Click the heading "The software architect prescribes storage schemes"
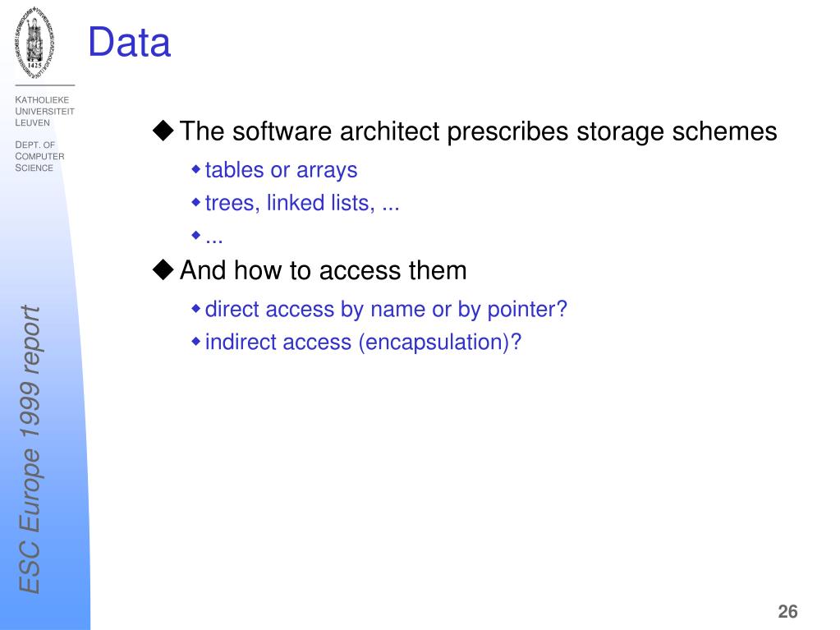The width and height of the screenshot is (840, 630). click(478, 131)
